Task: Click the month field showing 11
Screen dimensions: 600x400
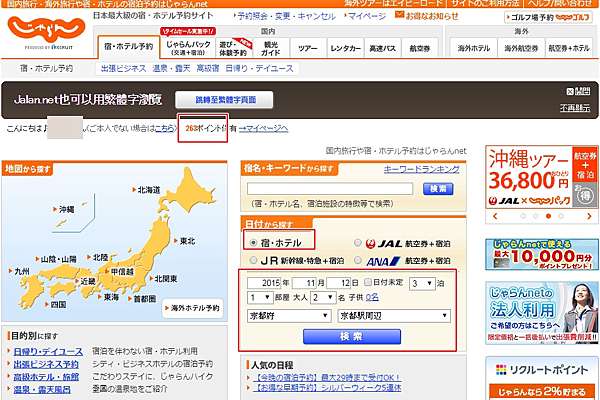Action: [x=304, y=283]
